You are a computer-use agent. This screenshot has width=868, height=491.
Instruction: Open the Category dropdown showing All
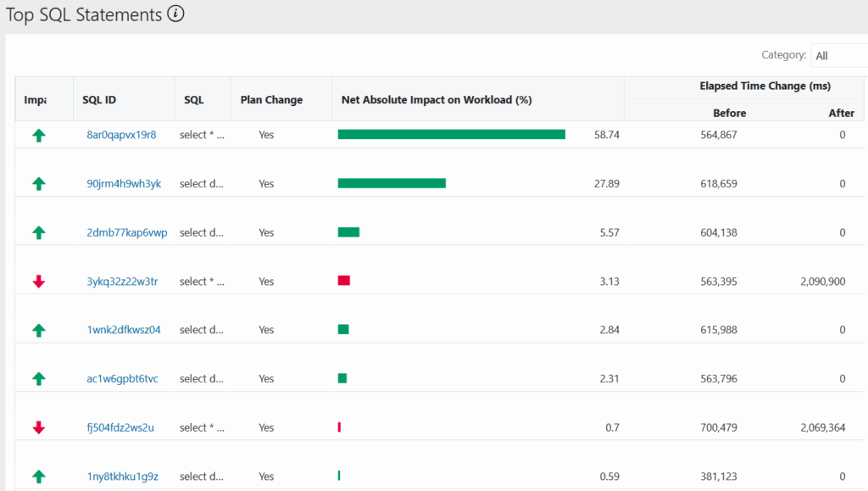(x=838, y=56)
